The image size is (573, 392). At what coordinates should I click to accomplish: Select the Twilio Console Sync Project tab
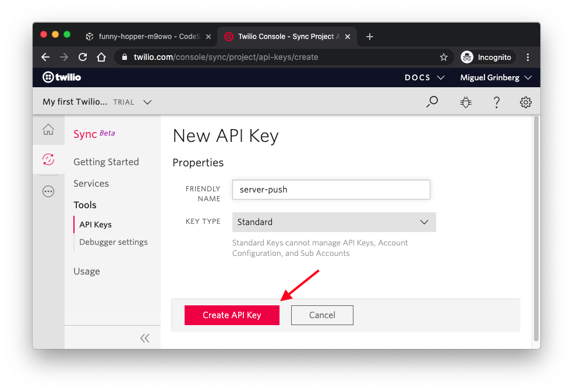coord(287,37)
